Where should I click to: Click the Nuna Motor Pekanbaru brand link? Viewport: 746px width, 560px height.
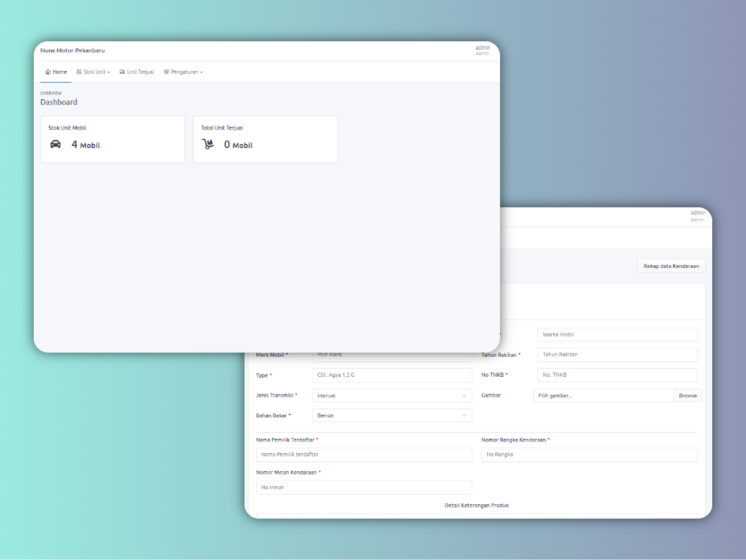tap(72, 50)
